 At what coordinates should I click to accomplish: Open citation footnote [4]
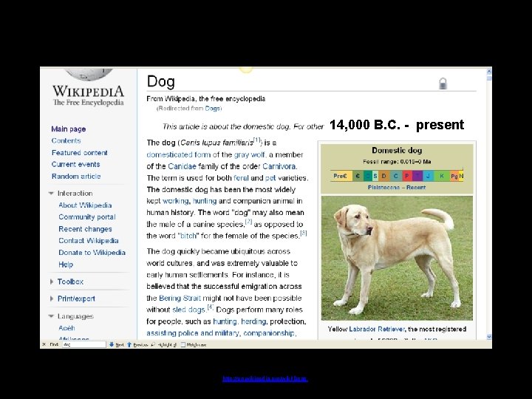(210, 307)
